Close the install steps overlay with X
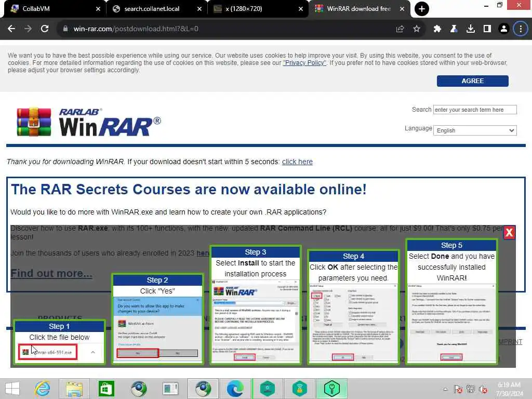Image resolution: width=532 pixels, height=399 pixels. point(509,232)
